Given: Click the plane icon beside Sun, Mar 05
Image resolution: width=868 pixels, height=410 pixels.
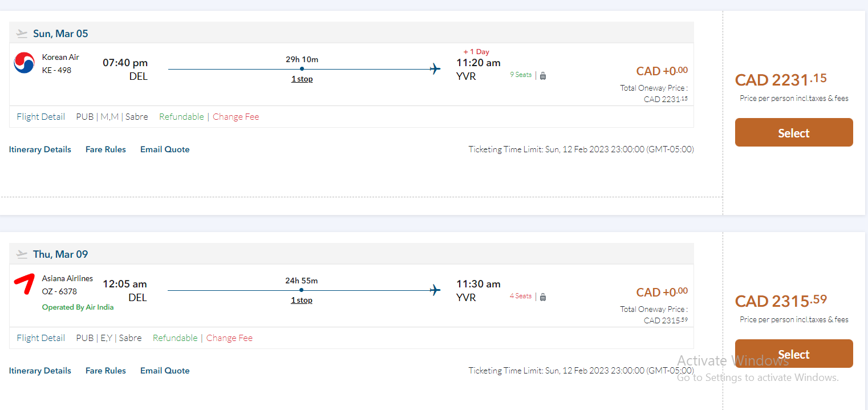Looking at the screenshot, I should [22, 34].
